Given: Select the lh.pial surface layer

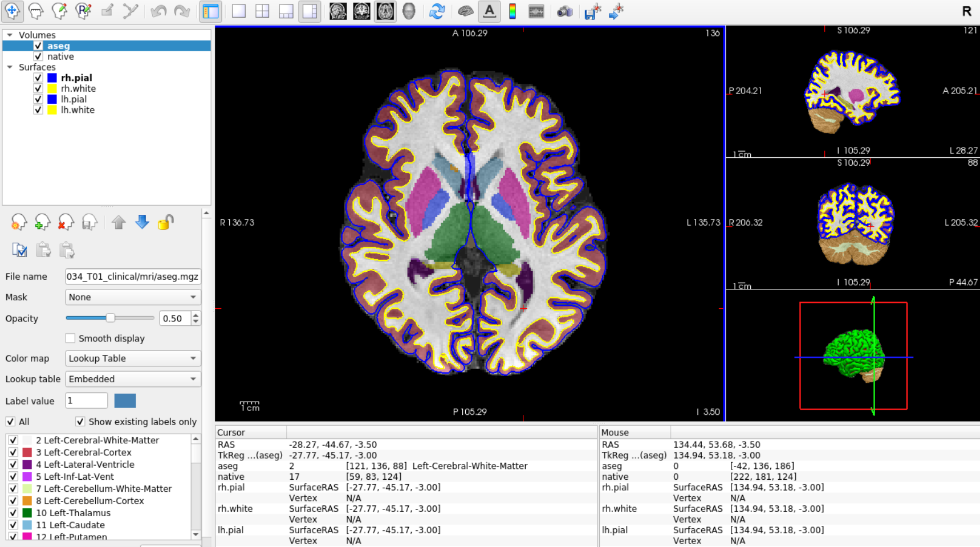Looking at the screenshot, I should click(x=74, y=99).
